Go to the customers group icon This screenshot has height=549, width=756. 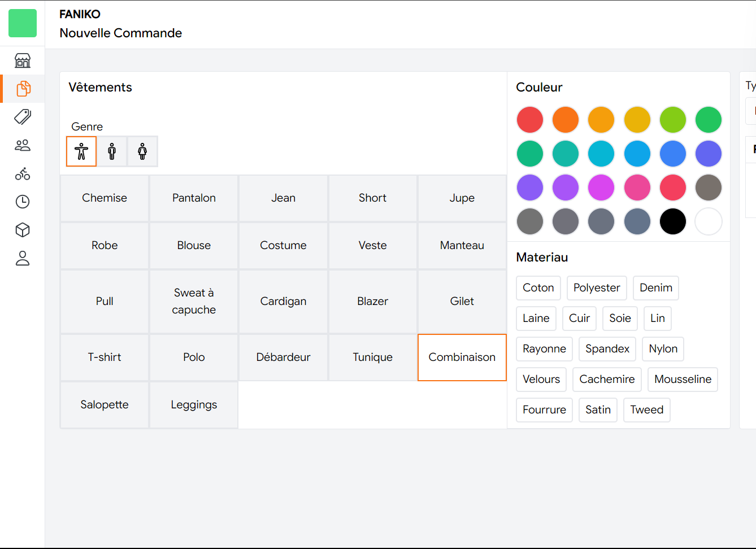click(23, 145)
